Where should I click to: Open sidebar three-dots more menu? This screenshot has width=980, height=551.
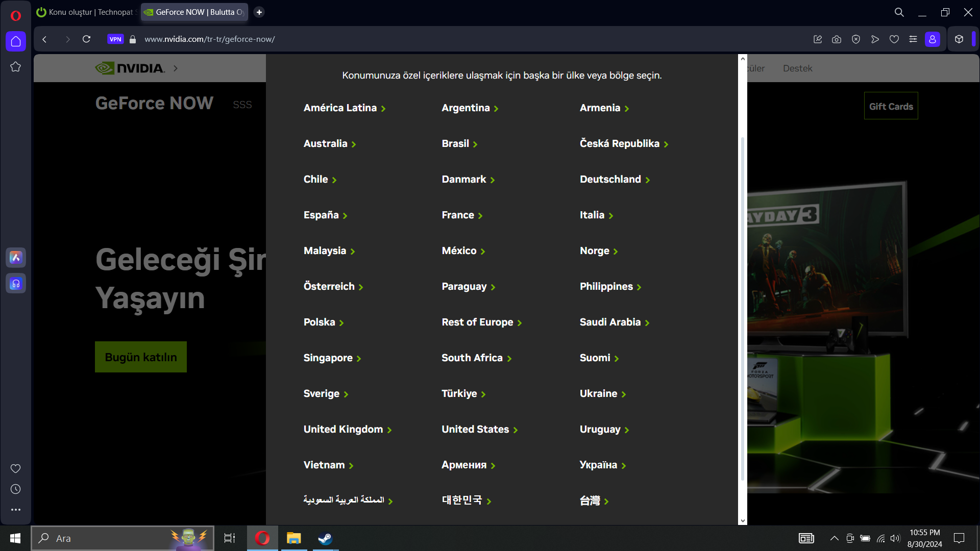click(16, 510)
